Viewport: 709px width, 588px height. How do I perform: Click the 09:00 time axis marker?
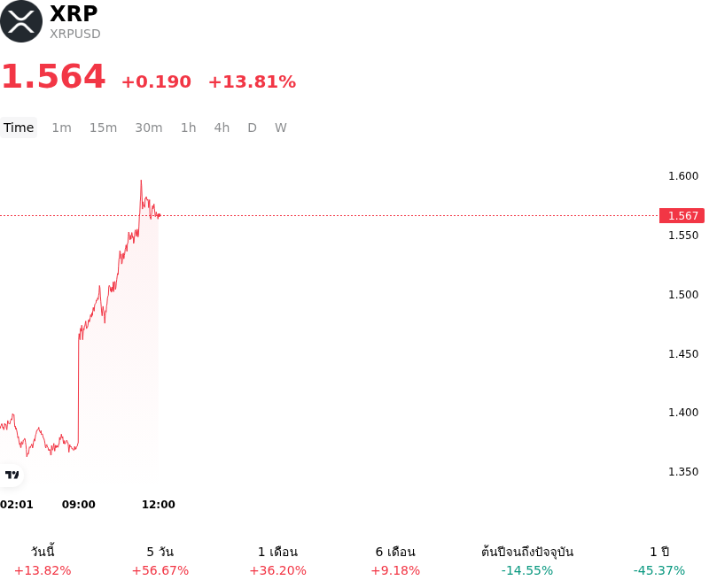click(x=79, y=505)
